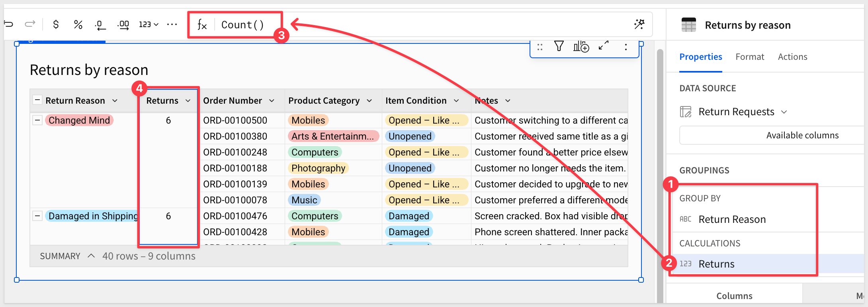Collapse the Damaged in Shipping group
This screenshot has height=307, width=868.
(x=37, y=216)
